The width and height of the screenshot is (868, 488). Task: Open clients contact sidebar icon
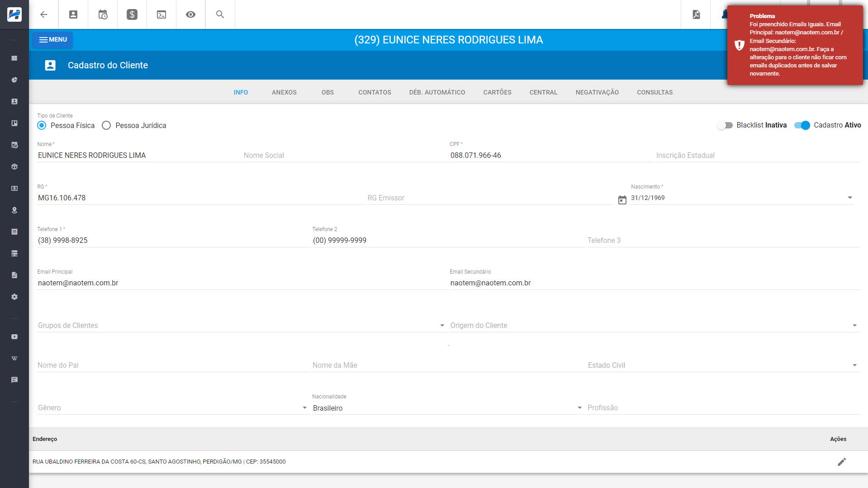(x=14, y=102)
